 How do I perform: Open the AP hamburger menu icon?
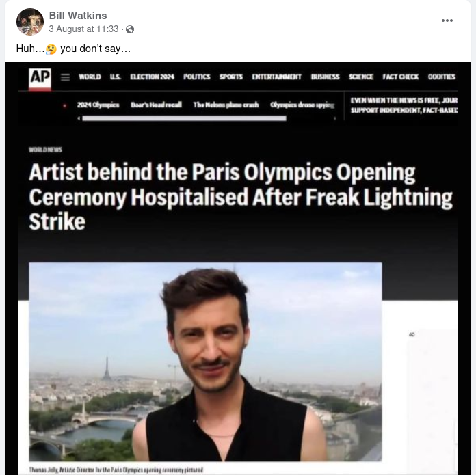pos(65,77)
